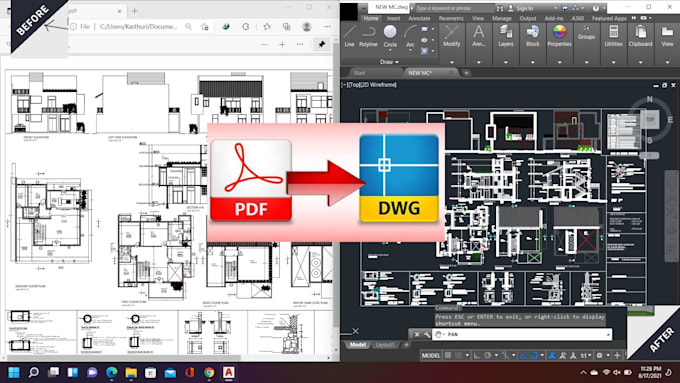The width and height of the screenshot is (680, 383).
Task: Toggle object snap tracking in status bar
Action: coord(523,355)
